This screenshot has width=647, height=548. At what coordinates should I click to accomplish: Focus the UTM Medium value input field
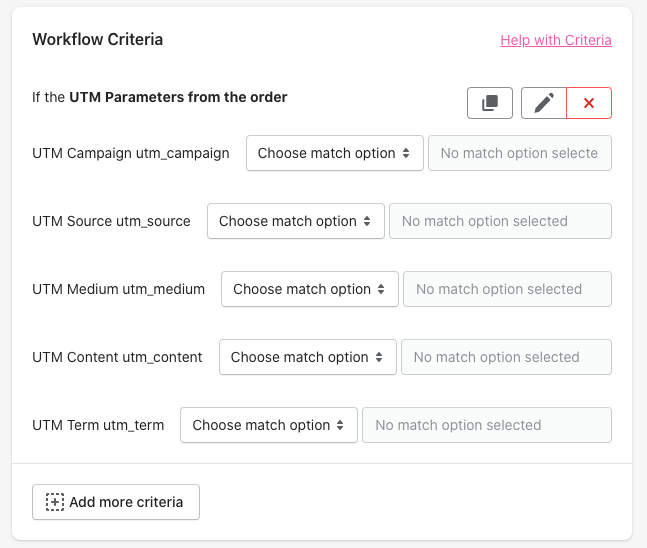pos(508,289)
